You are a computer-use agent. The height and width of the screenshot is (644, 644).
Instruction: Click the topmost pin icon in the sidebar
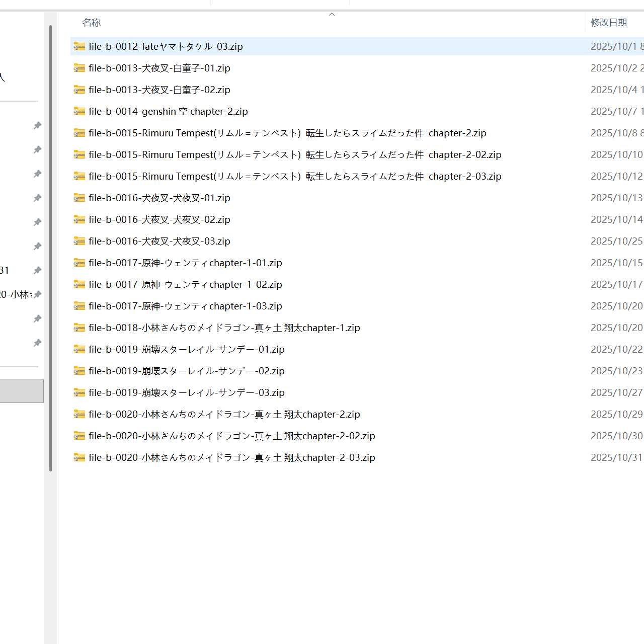tap(37, 126)
